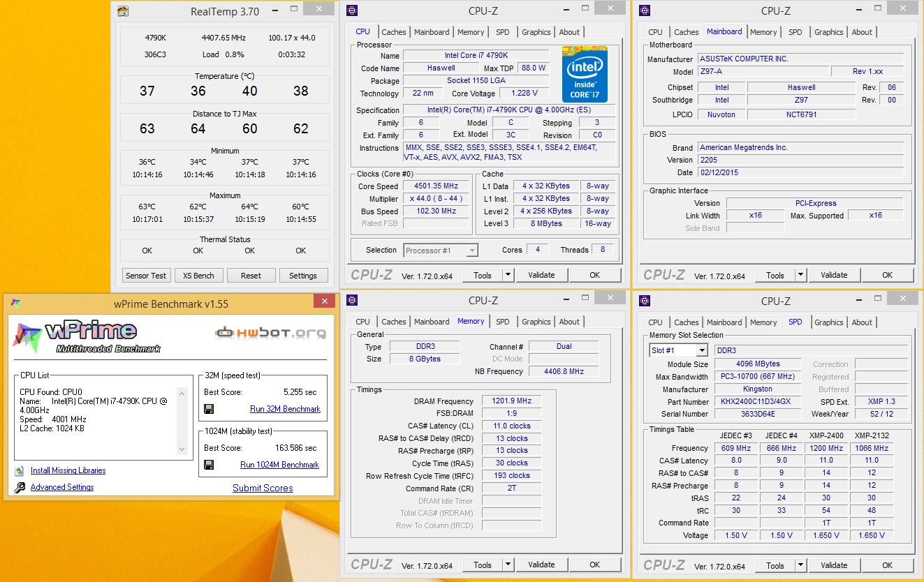Open Tools dropdown arrow in CPU tab window

coord(508,275)
